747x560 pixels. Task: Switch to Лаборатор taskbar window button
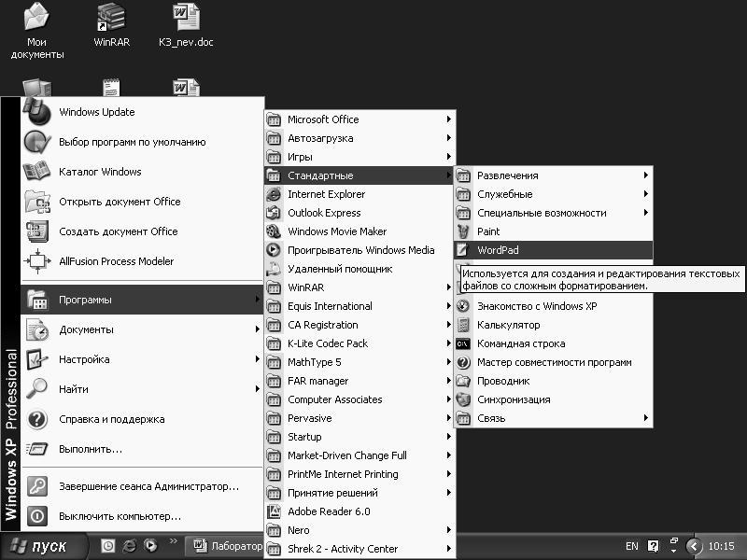pyautogui.click(x=224, y=546)
